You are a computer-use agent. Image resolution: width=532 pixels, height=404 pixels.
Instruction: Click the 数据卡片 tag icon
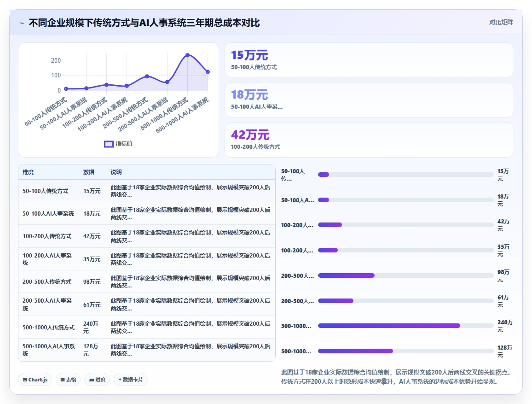(120, 380)
